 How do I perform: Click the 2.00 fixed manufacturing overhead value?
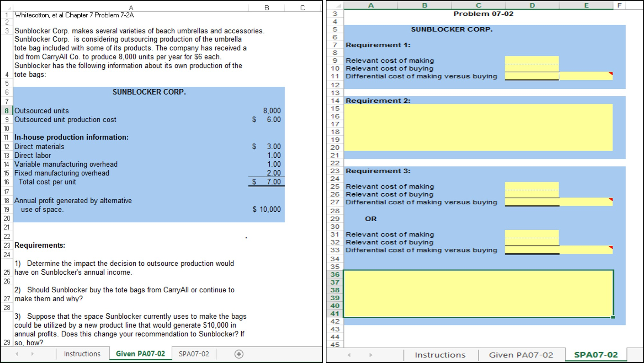coord(273,173)
